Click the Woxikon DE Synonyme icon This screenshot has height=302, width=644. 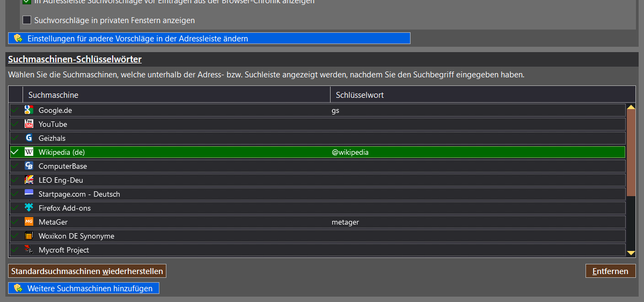(x=29, y=236)
